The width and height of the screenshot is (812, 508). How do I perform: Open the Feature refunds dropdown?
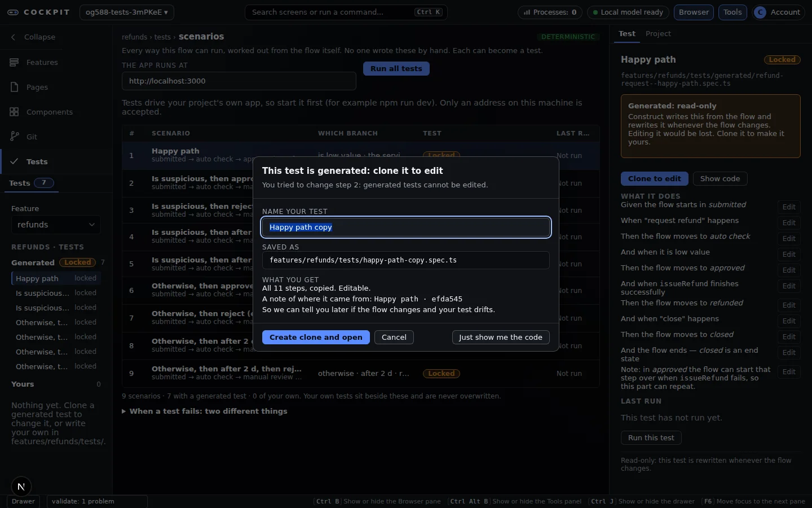pos(56,225)
